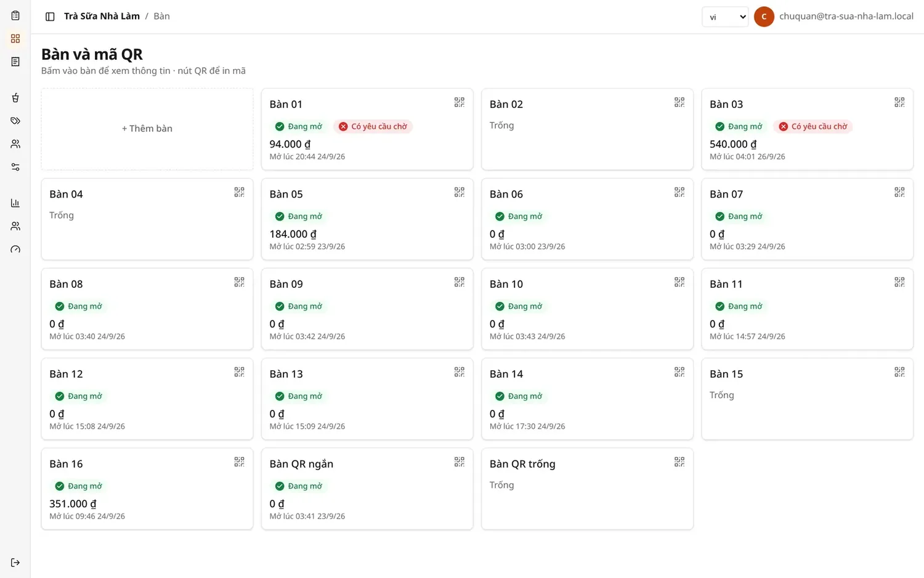Click the QR icon on Bàn 16

click(240, 462)
